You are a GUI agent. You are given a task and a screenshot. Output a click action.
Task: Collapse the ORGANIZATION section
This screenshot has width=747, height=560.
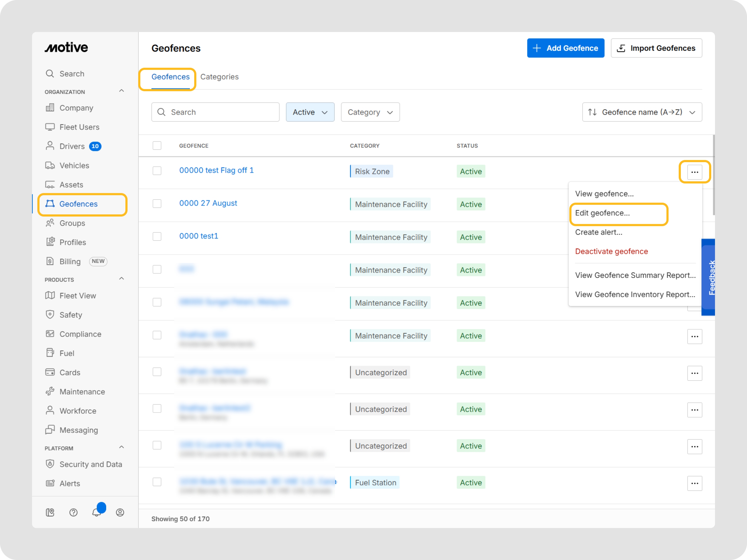(122, 91)
